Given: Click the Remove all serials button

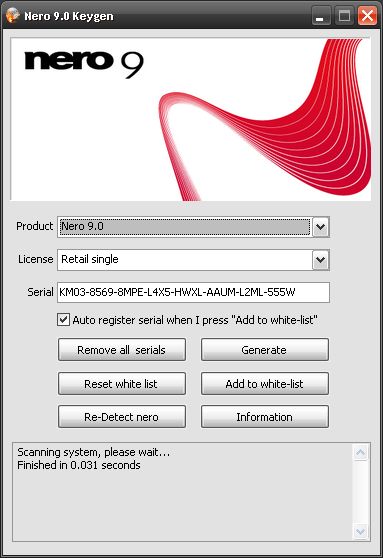Looking at the screenshot, I should coord(122,350).
